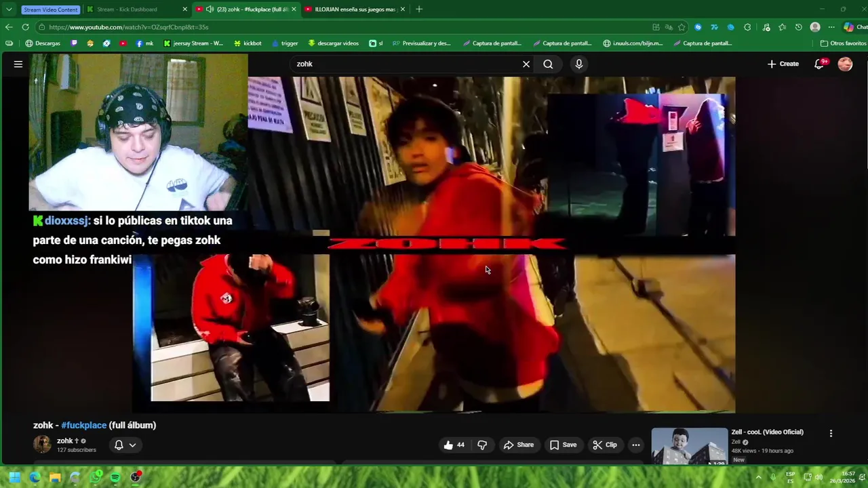The image size is (868, 488).
Task: Switch to the ILLOJUAN enseña sus juegos tab
Action: tap(355, 9)
